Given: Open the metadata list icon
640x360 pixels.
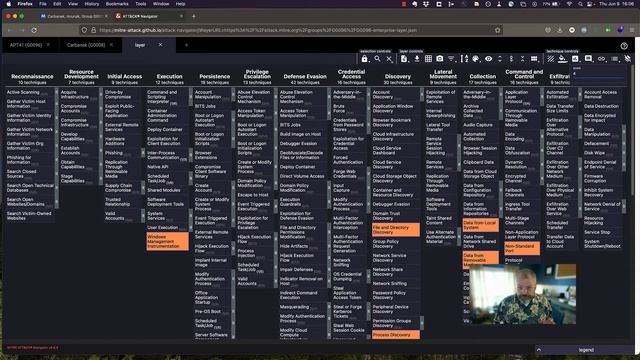Looking at the screenshot, I should point(615,59).
